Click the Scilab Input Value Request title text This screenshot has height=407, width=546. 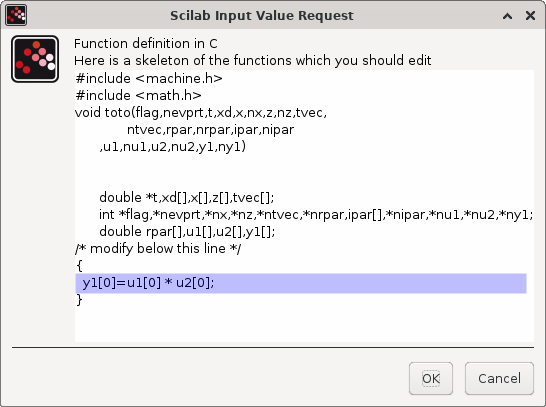click(262, 16)
